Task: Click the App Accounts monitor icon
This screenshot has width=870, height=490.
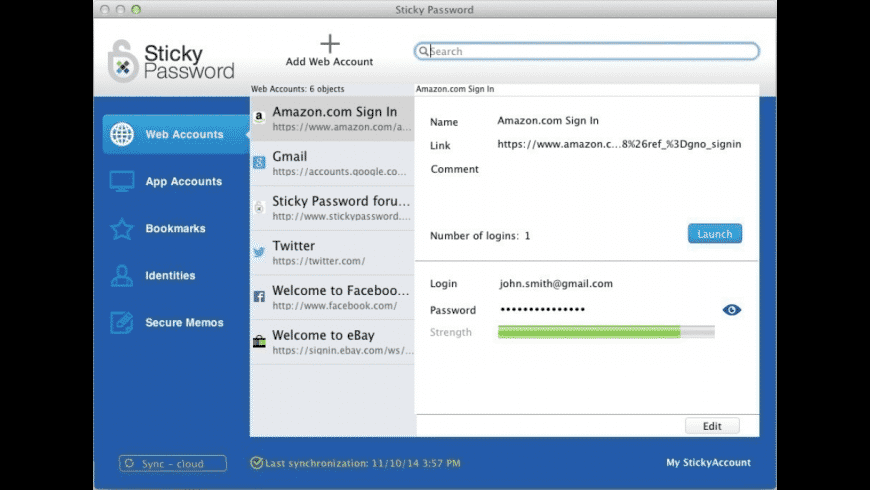Action: pos(122,181)
